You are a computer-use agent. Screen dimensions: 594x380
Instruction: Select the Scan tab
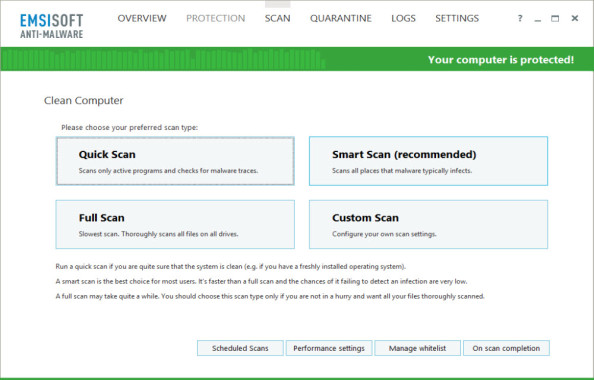pyautogui.click(x=277, y=18)
